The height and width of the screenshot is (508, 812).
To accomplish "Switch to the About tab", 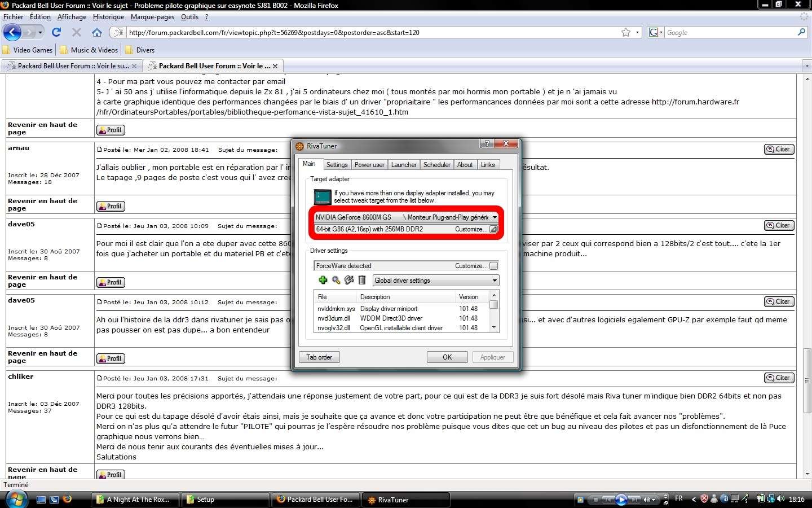I will click(465, 165).
